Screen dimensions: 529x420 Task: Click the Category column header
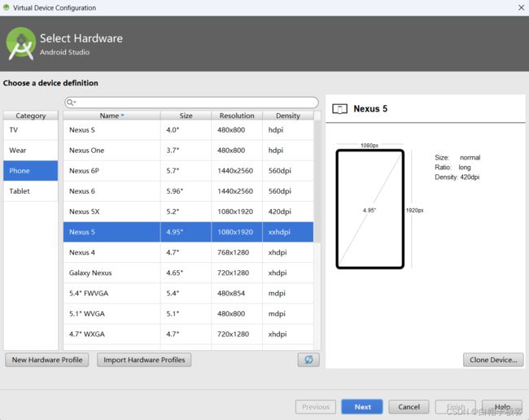point(31,116)
